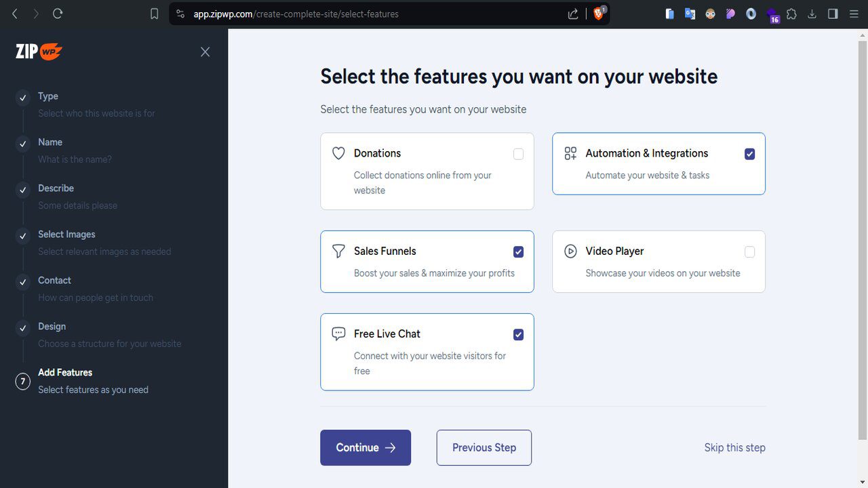This screenshot has height=488, width=868.
Task: Go to the Design step
Action: 52,327
